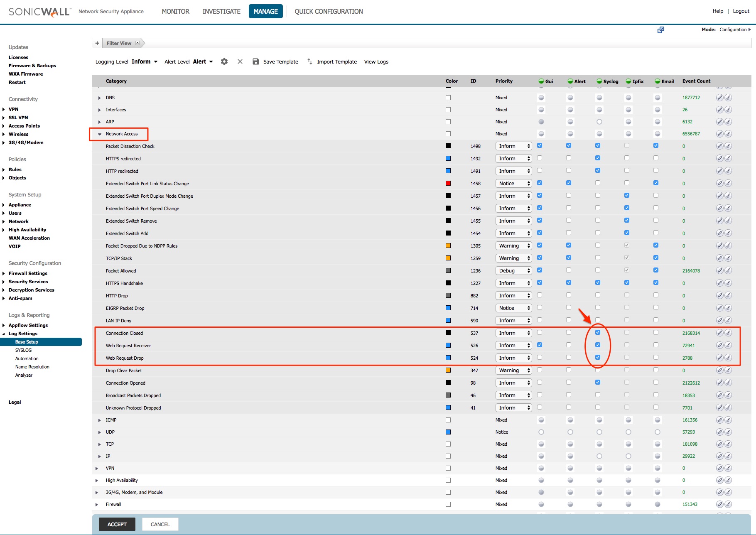Select the Filter View tab

pos(119,43)
